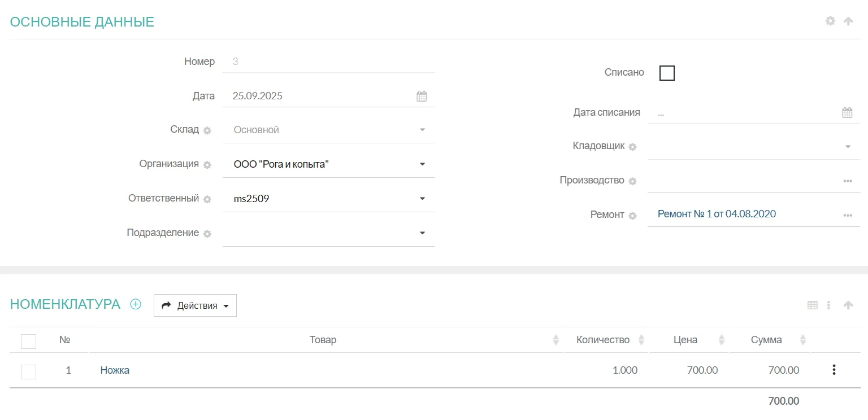The image size is (868, 420).
Task: Open the Ножка product link
Action: [115, 370]
